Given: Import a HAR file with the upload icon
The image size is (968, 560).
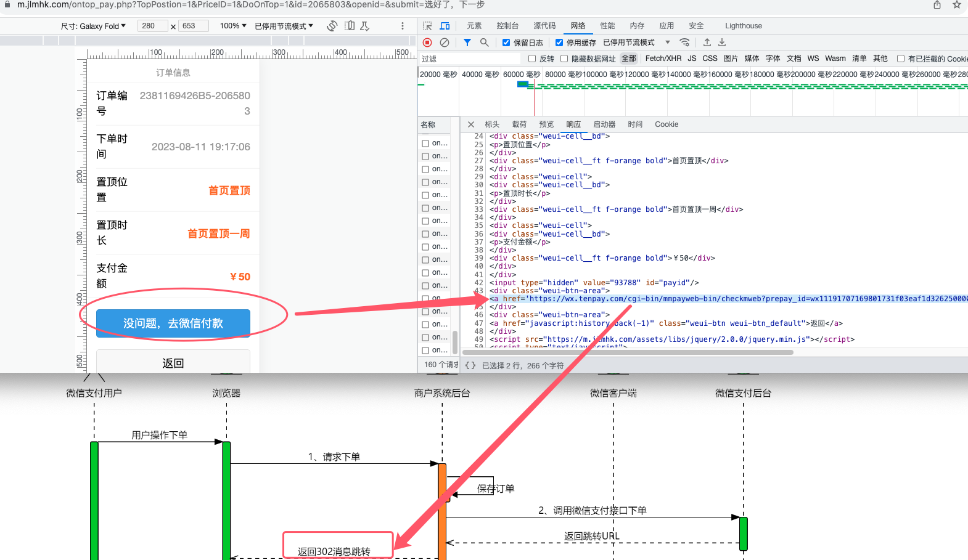Looking at the screenshot, I should tap(707, 43).
